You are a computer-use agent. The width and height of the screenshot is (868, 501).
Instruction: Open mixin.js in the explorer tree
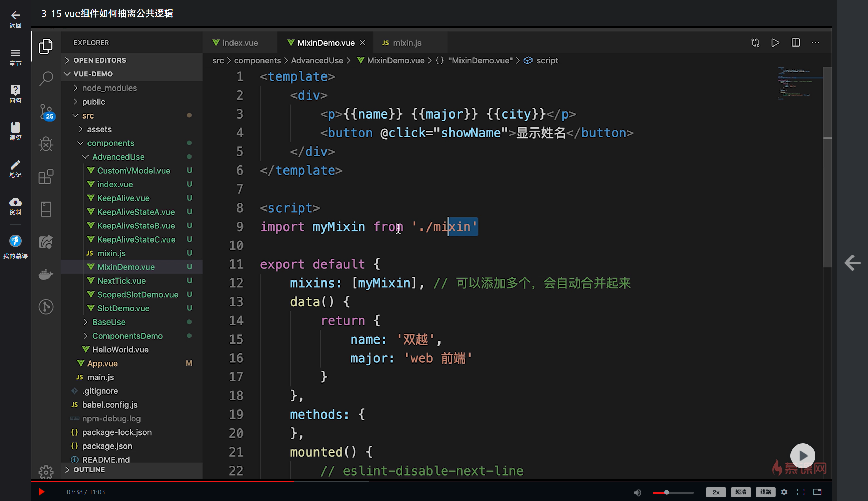coord(132,253)
